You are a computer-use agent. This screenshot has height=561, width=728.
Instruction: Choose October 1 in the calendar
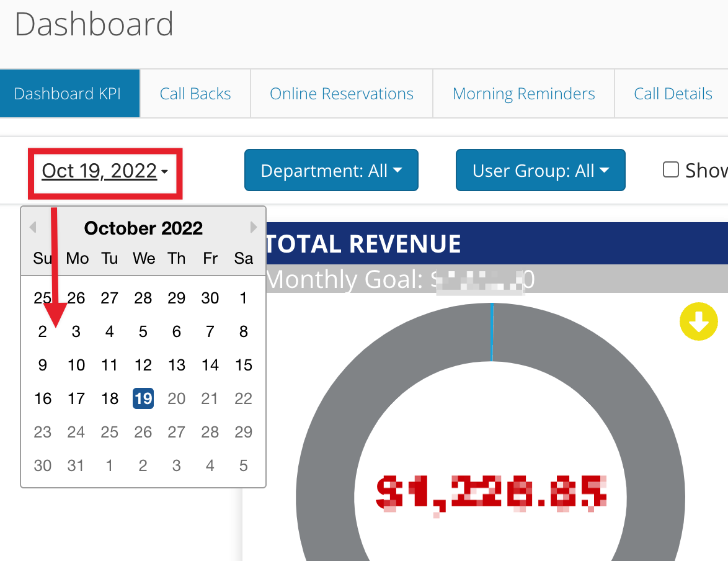coord(243,298)
